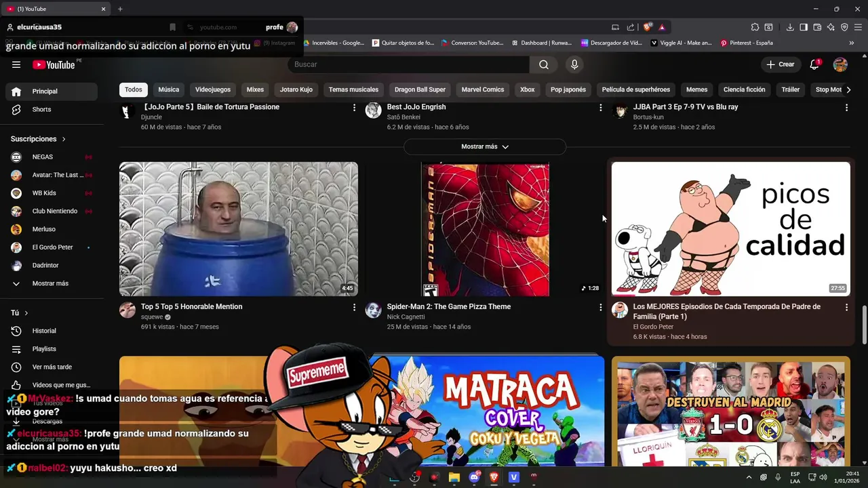The height and width of the screenshot is (488, 868).
Task: Open Viggle AI bookmark
Action: pos(681,43)
